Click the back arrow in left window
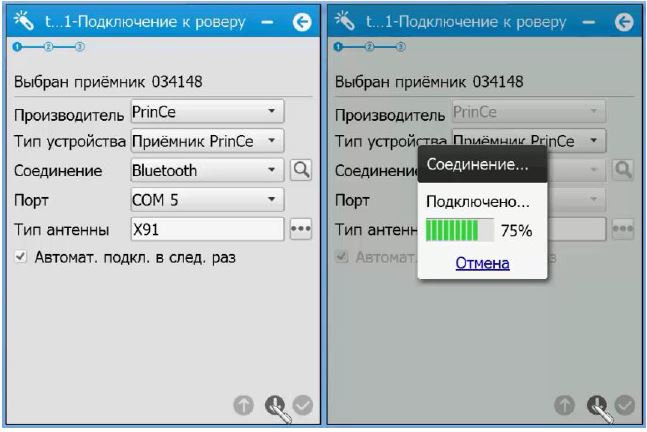Screen dimensions: 647x432 (302, 22)
